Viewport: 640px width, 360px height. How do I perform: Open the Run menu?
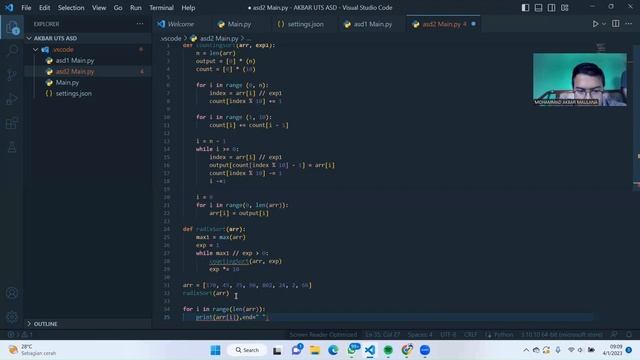tap(136, 8)
